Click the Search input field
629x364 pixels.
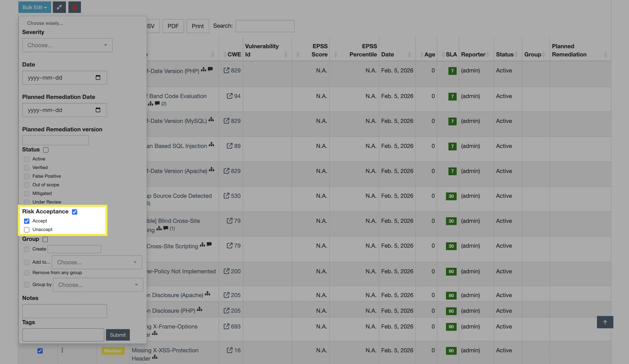pos(265,26)
